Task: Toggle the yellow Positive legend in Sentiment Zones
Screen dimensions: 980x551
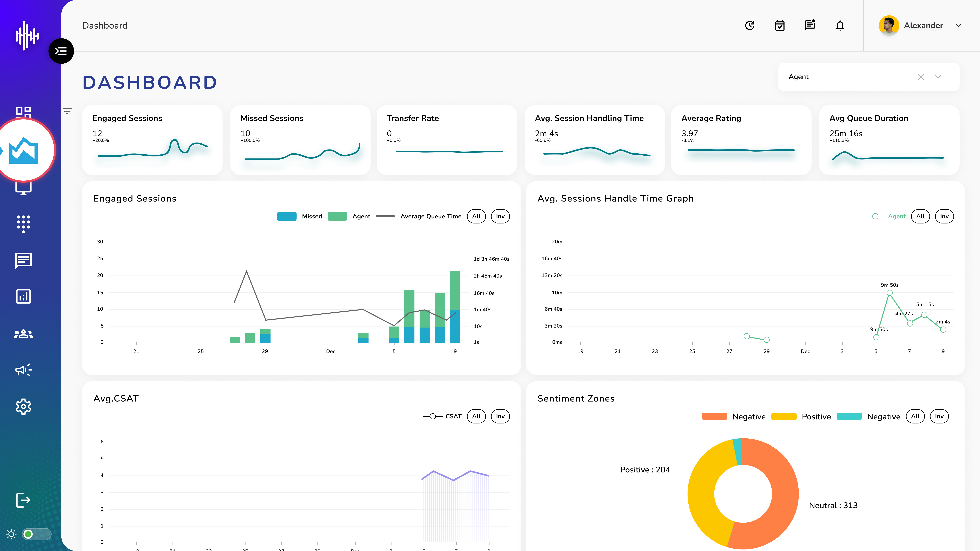Action: (801, 416)
